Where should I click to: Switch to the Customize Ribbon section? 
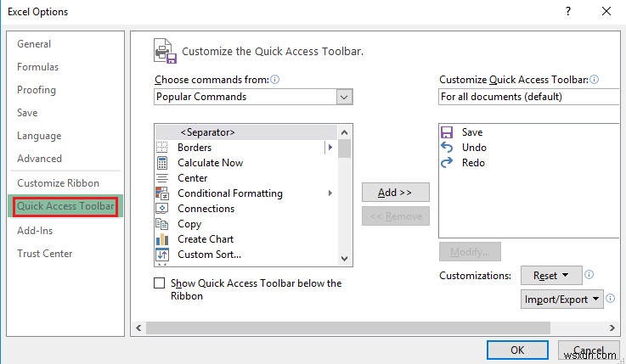point(58,183)
